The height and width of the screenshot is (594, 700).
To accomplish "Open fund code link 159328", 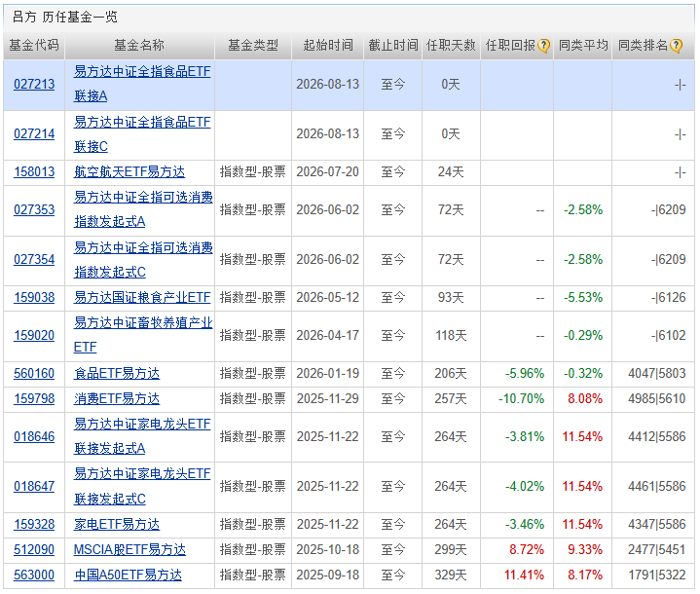I will (x=34, y=524).
